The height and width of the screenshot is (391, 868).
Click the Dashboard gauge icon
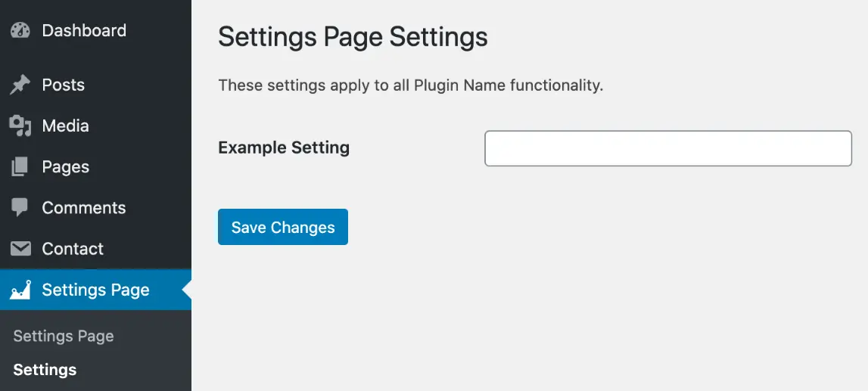pos(20,30)
